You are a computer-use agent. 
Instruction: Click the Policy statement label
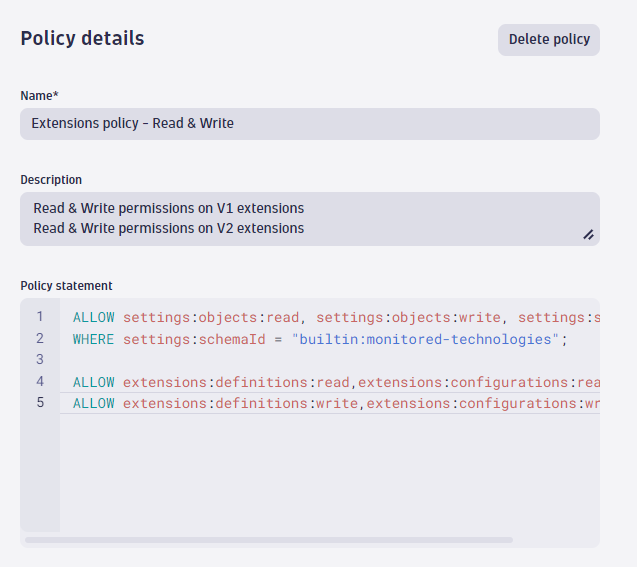66,286
